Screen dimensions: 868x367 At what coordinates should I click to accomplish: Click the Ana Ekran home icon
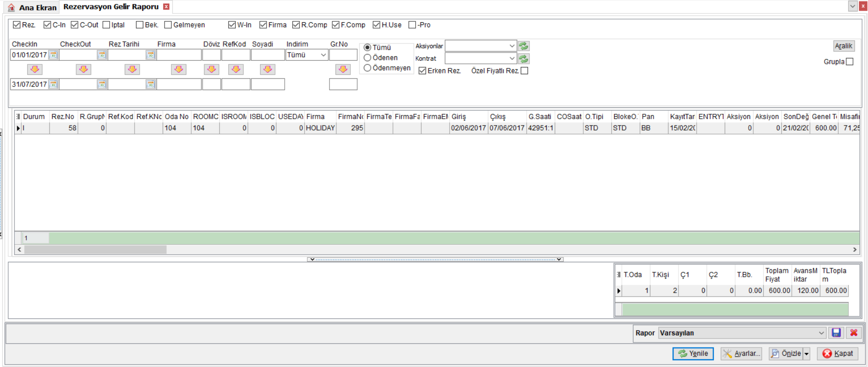11,7
